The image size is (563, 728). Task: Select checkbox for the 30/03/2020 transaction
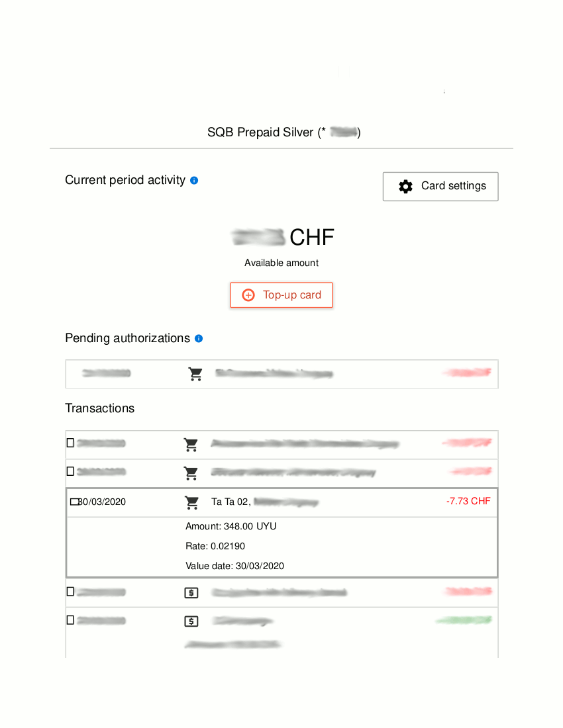tap(74, 502)
